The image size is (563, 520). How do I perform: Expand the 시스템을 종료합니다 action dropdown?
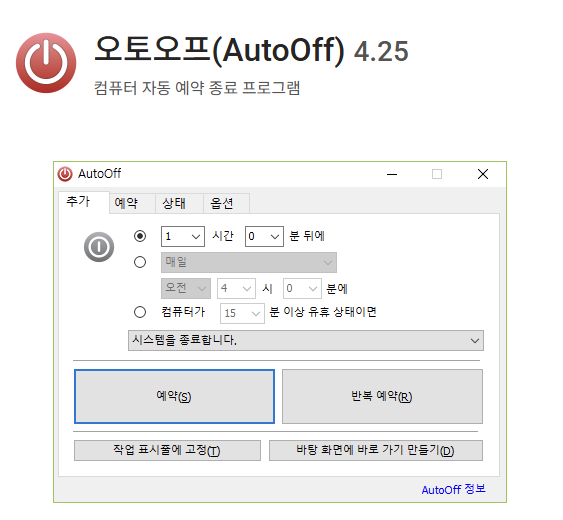(x=306, y=340)
